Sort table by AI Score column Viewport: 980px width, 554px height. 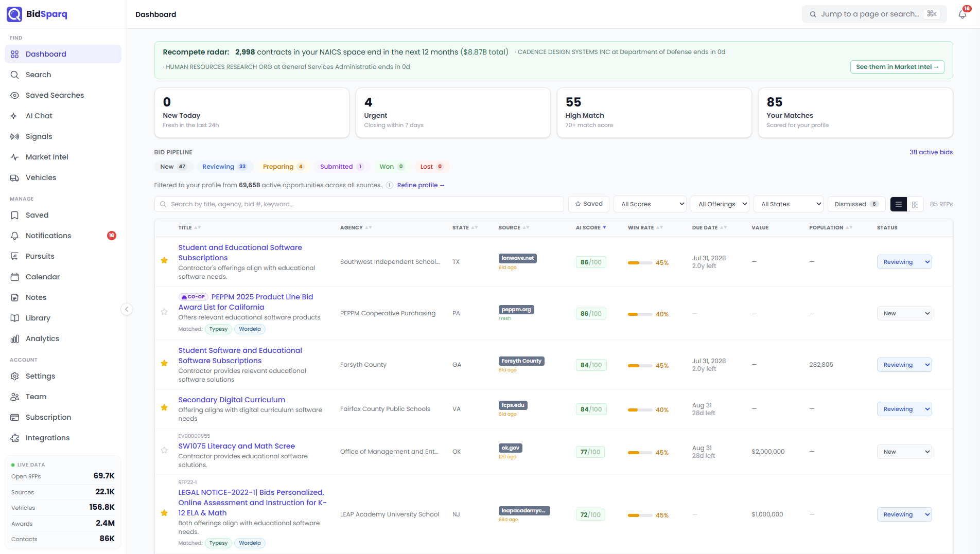pyautogui.click(x=591, y=227)
